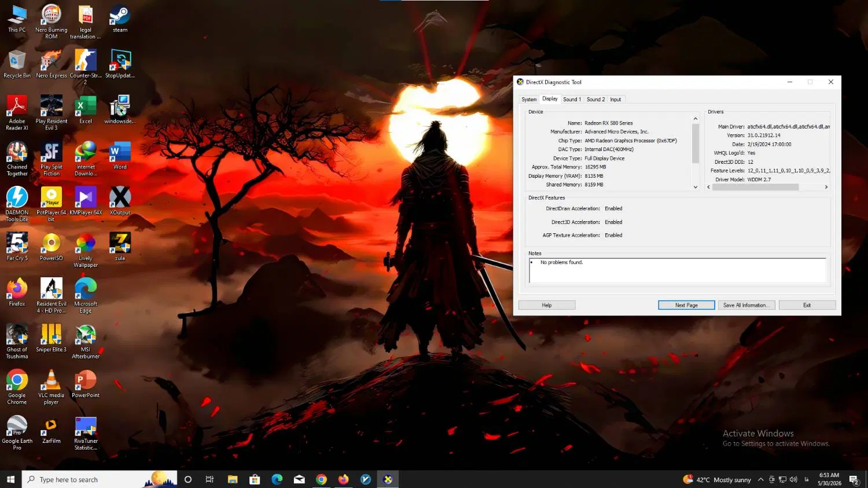Click the Next Page button
This screenshot has height=488, width=868.
pos(686,305)
